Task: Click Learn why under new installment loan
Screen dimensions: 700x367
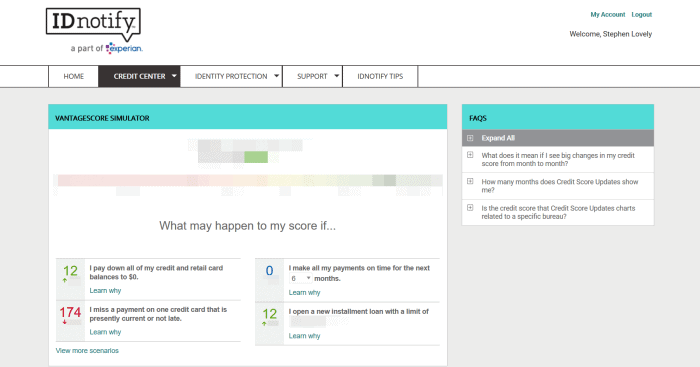Action: click(304, 336)
